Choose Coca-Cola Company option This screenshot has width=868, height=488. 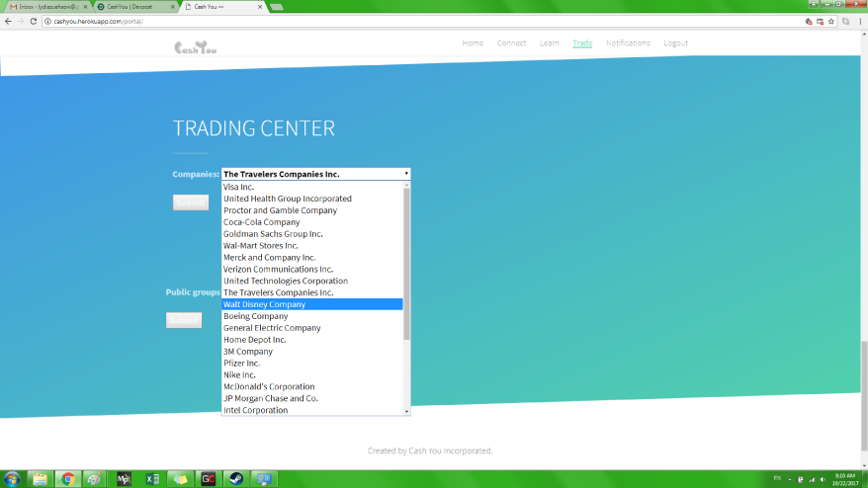[312, 222]
